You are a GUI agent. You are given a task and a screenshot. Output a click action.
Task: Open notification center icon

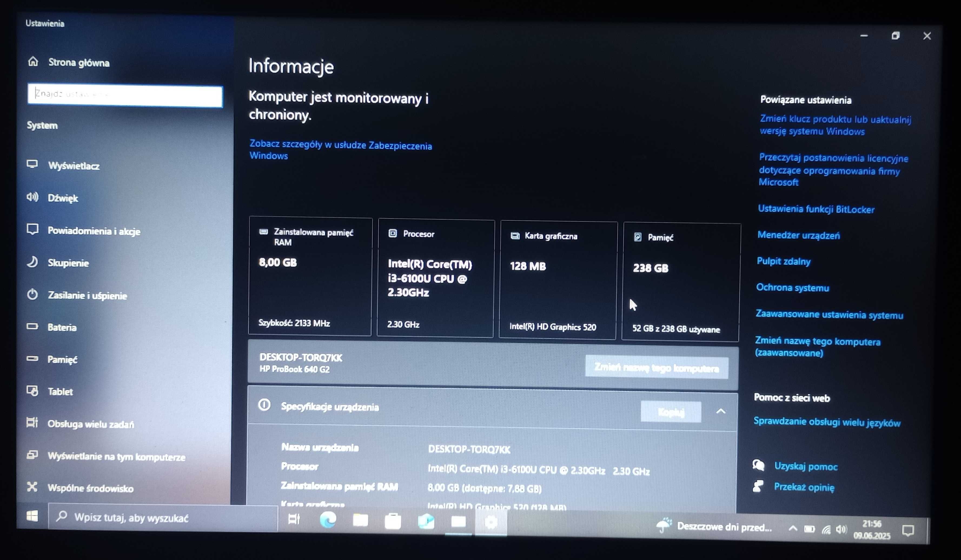[x=908, y=531]
